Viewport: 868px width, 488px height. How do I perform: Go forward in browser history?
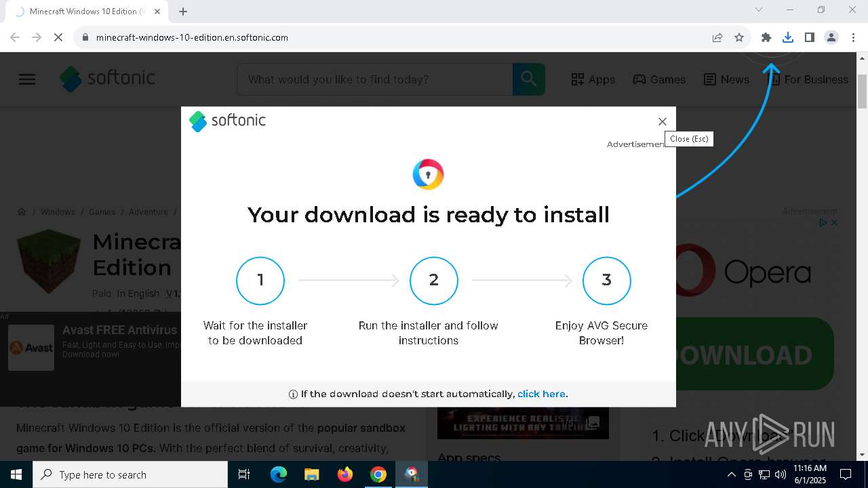pyautogui.click(x=37, y=37)
